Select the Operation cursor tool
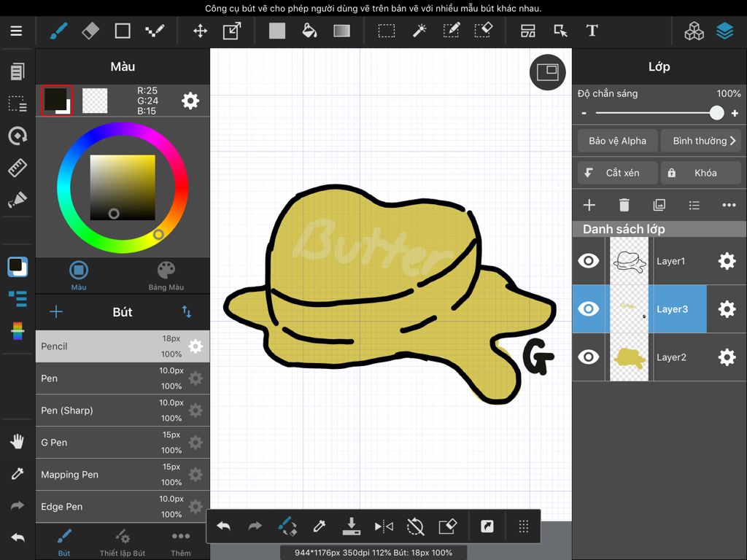Viewport: 747px width, 560px height. pos(560,31)
